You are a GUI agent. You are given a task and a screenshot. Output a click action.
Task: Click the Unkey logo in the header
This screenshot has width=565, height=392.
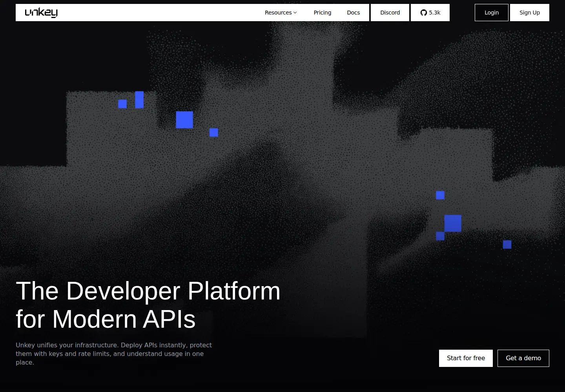click(x=41, y=13)
